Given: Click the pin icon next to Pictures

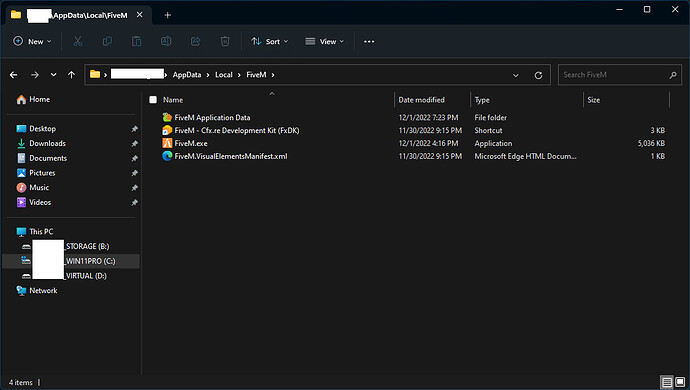Looking at the screenshot, I should click(x=135, y=173).
